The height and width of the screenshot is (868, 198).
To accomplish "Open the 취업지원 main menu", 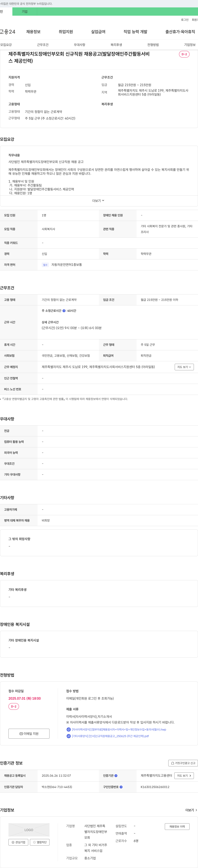I will [x=66, y=32].
